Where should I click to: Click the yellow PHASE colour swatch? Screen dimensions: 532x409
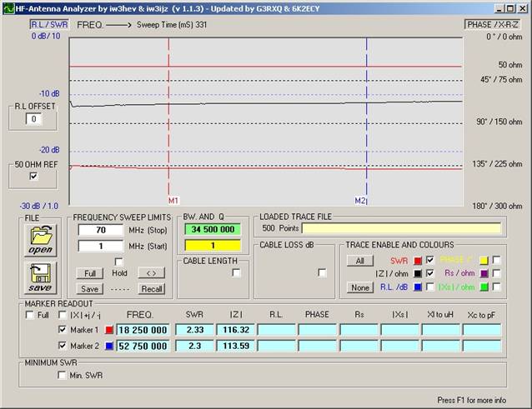[483, 261]
